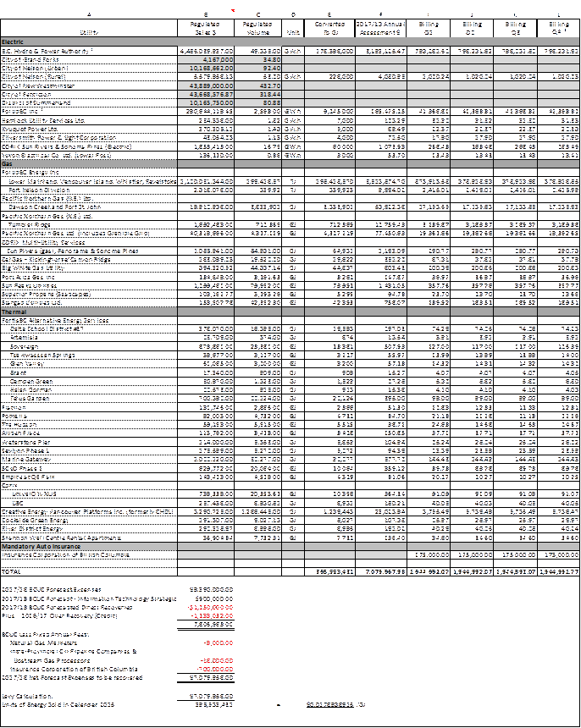Select the red -16,000.00 cell
Image resolution: width=581 pixels, height=728 pixels.
[215, 660]
